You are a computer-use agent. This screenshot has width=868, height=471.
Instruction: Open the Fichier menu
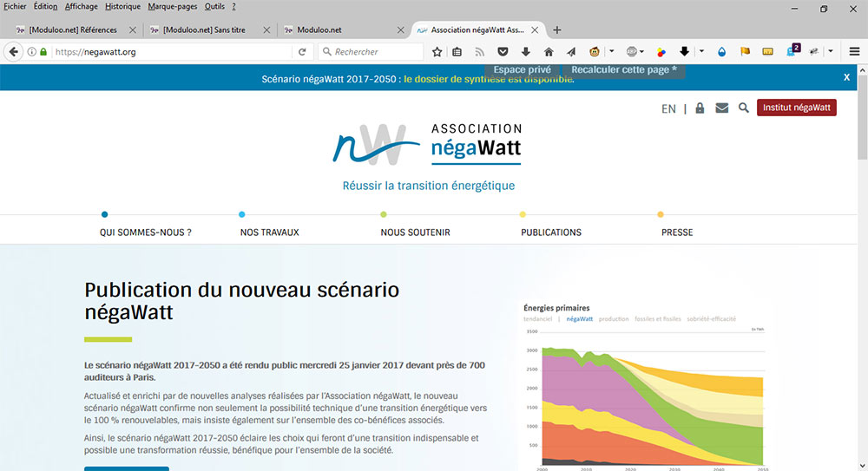(x=15, y=7)
